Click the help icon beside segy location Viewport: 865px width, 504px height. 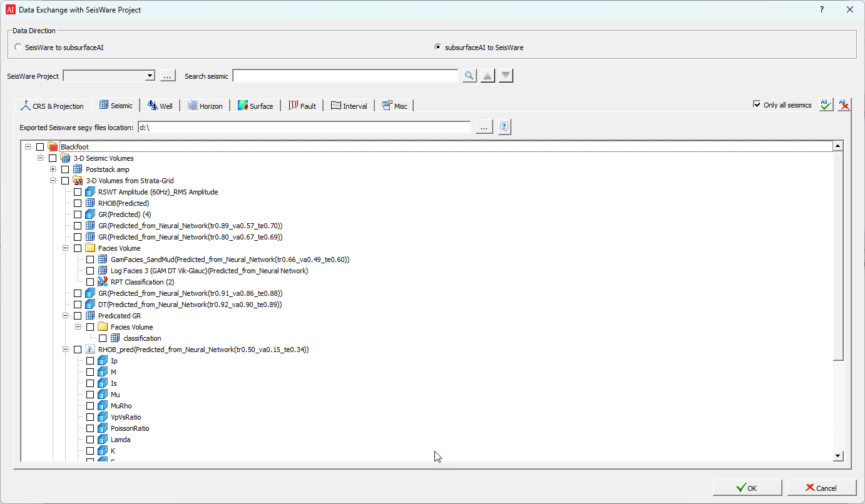504,127
